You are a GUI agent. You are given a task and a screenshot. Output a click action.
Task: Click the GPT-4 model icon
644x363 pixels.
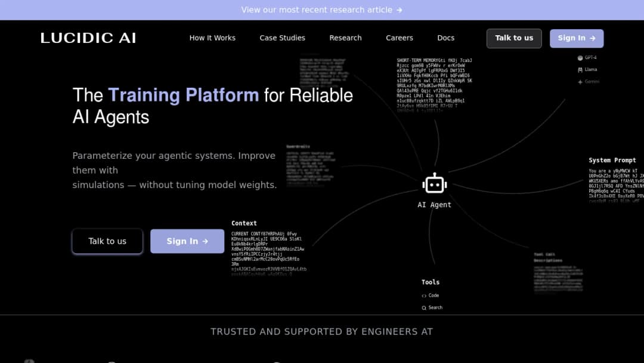[x=580, y=58]
